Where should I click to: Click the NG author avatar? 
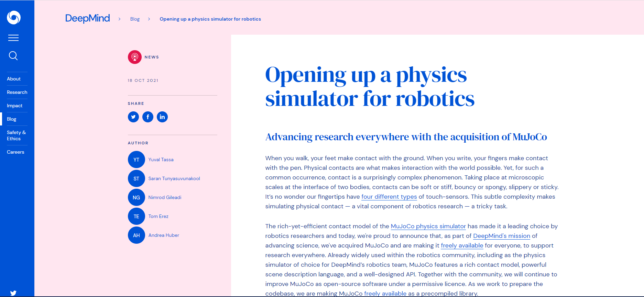(137, 197)
